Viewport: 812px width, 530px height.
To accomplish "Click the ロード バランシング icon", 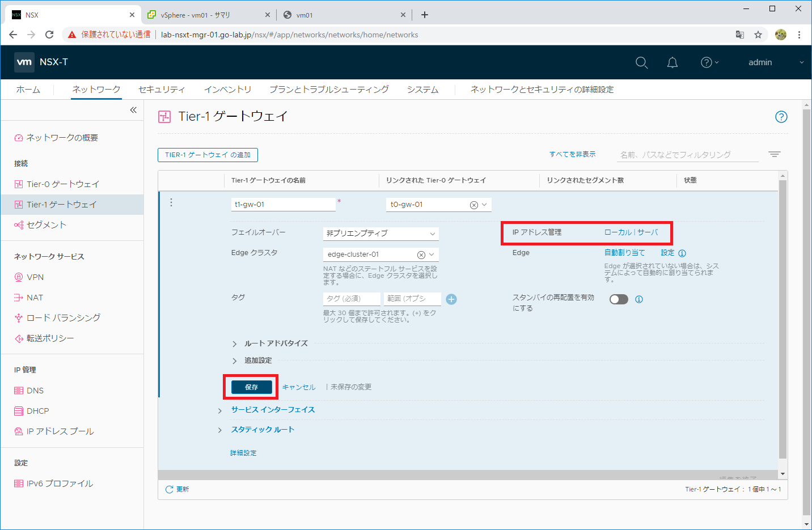I will 19,318.
